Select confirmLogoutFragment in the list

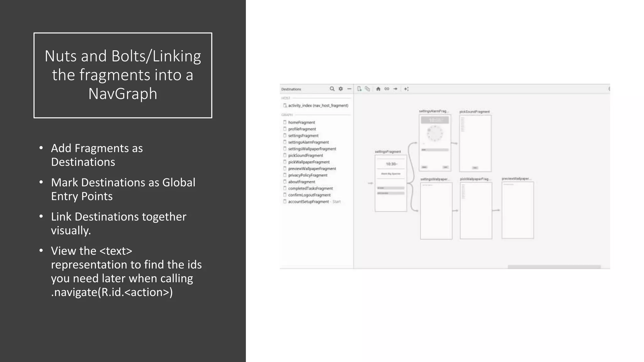(x=309, y=195)
